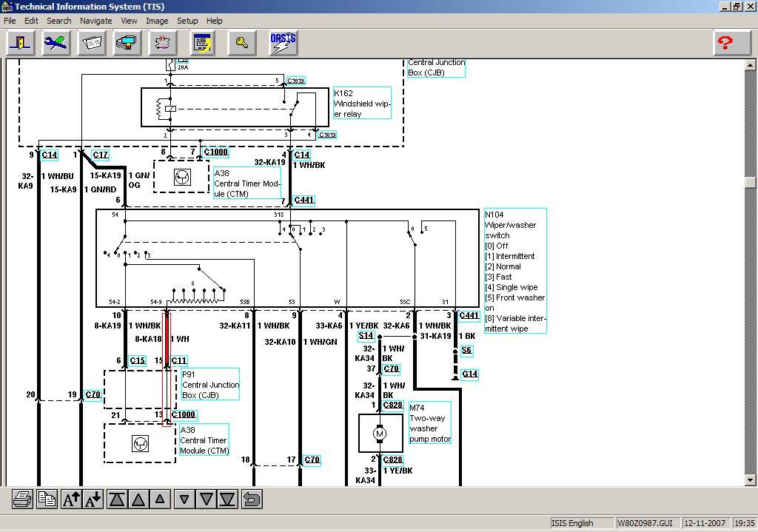Open the Navigate menu

point(95,21)
